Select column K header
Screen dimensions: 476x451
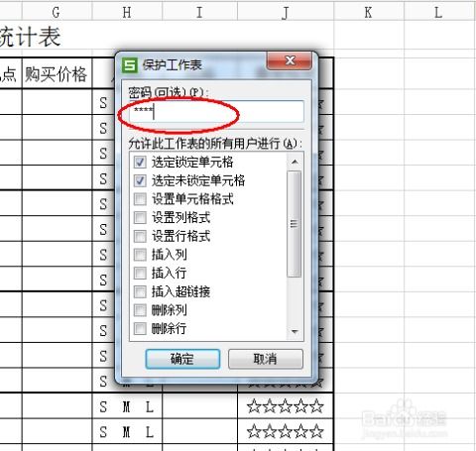click(x=369, y=13)
